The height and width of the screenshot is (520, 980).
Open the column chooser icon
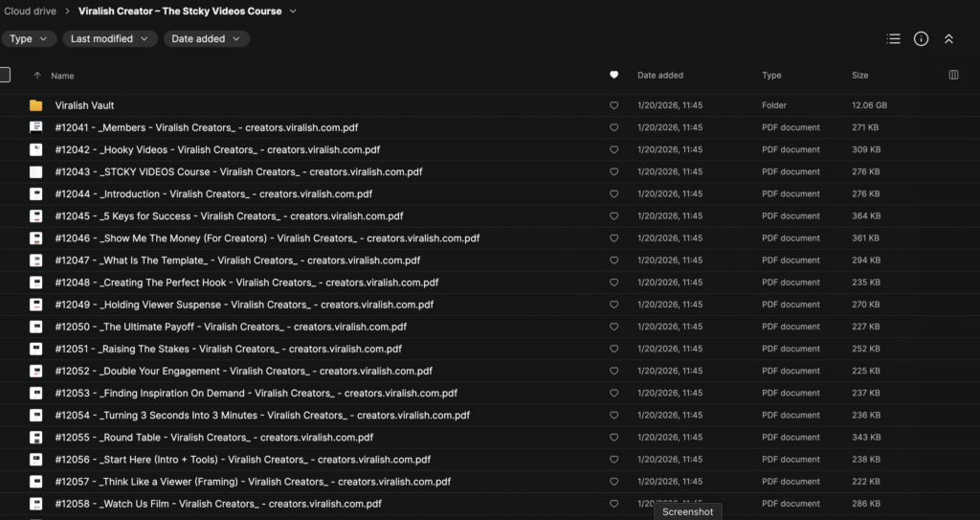coord(953,75)
